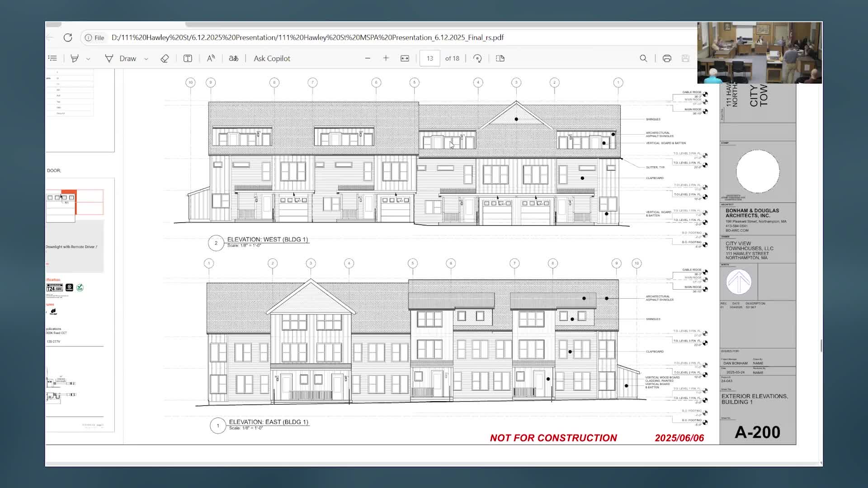The height and width of the screenshot is (488, 868).
Task: Expand the highlight color dropdown arrow
Action: (88, 59)
